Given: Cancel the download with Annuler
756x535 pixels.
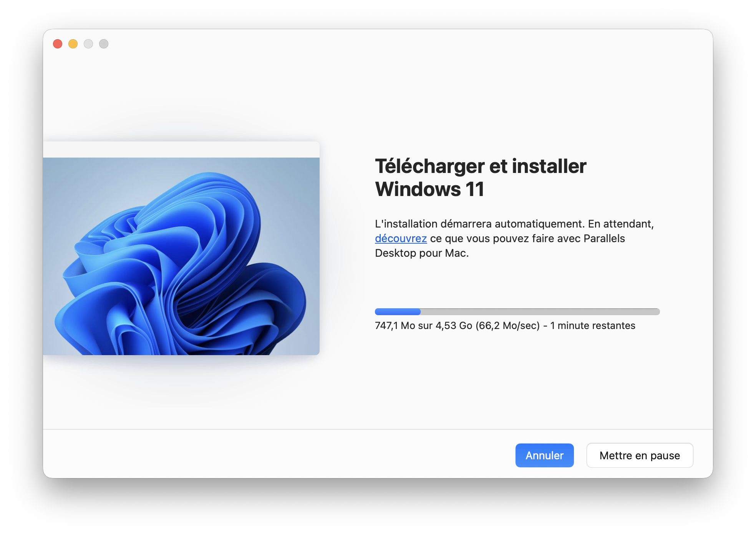Looking at the screenshot, I should [x=544, y=455].
